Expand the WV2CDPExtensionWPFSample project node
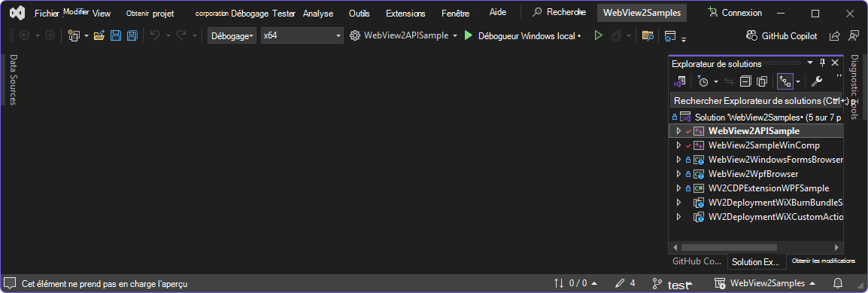Screen dimensions: 868x293 pos(678,188)
